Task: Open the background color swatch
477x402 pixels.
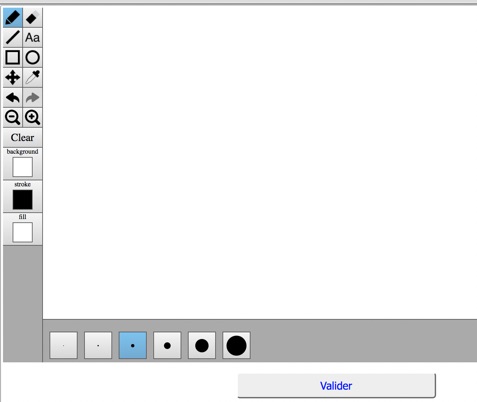Action: [22, 167]
